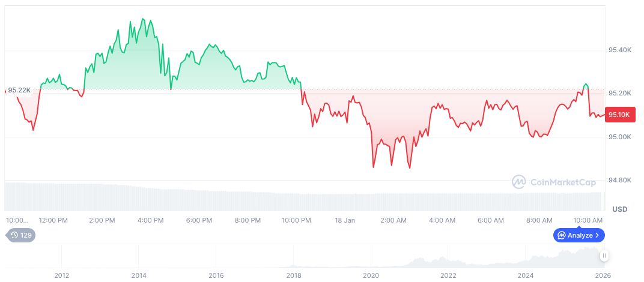Viewport: 644px width, 282px height.
Task: Click the Analyze button
Action: [x=579, y=235]
